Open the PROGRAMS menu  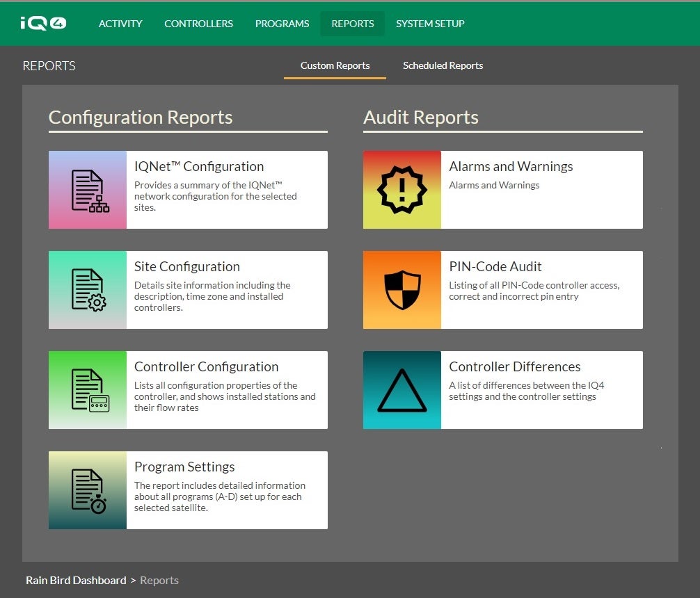[x=282, y=24]
